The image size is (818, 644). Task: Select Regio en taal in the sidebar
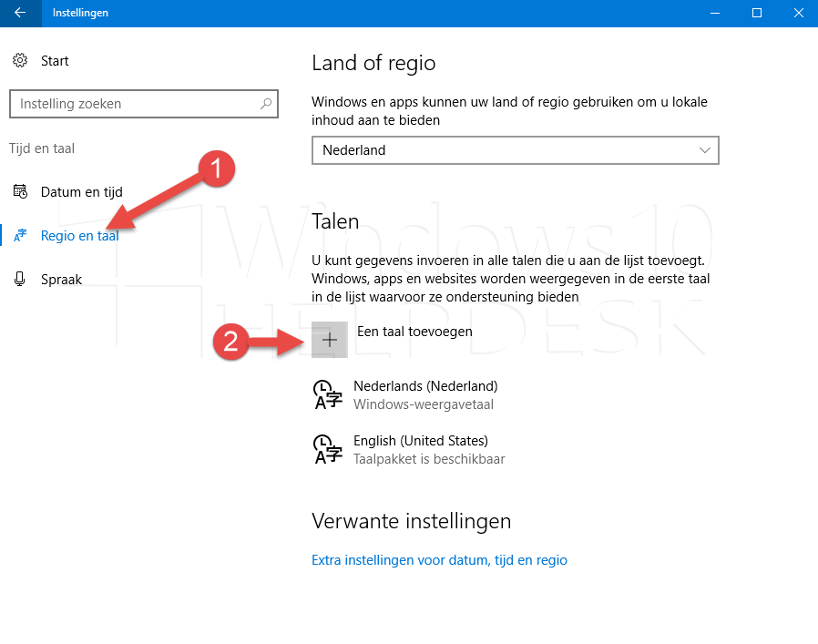[x=80, y=236]
